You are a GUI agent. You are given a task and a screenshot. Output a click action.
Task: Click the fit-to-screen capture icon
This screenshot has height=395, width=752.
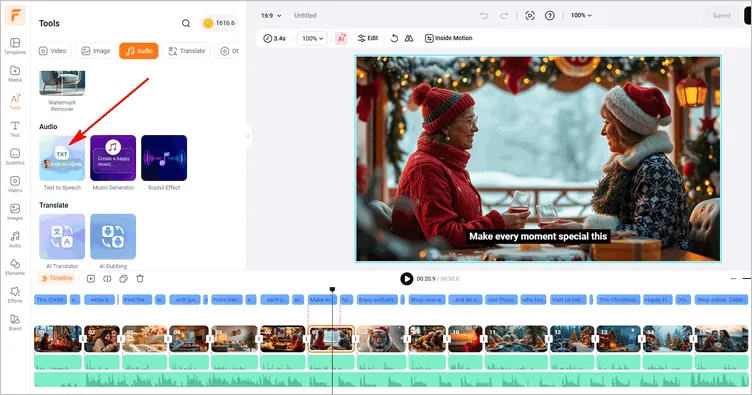530,15
